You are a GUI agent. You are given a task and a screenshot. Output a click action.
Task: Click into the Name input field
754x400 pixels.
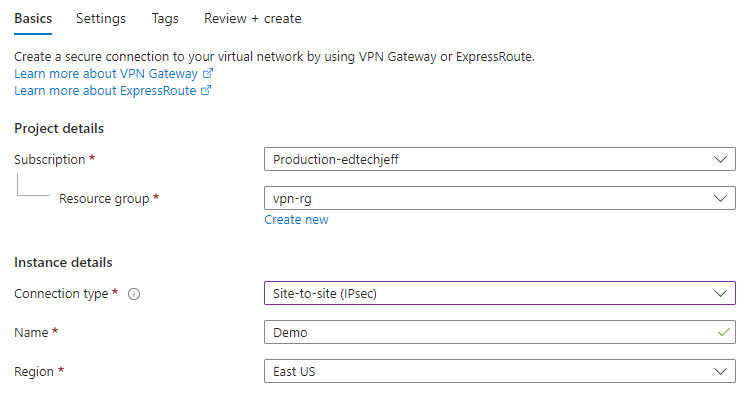click(480, 332)
